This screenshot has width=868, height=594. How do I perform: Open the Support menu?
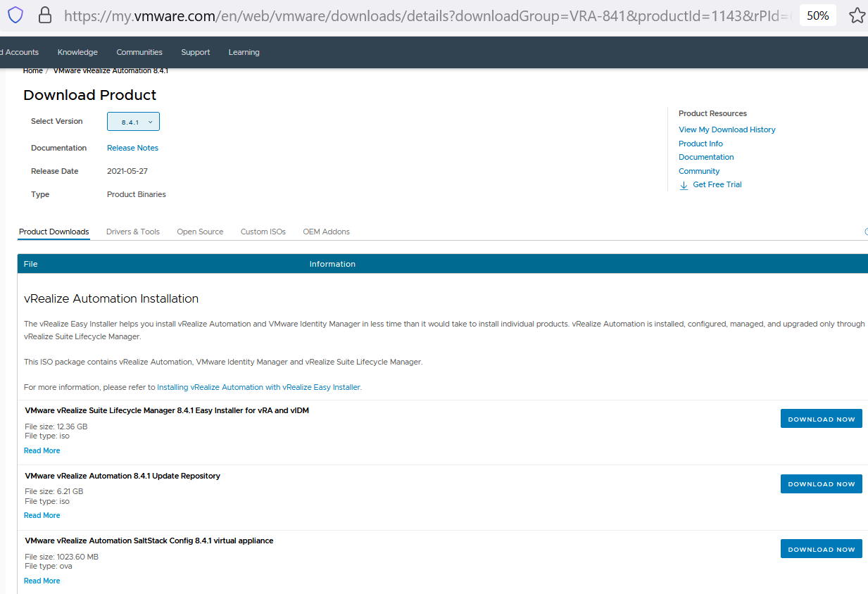pos(196,52)
